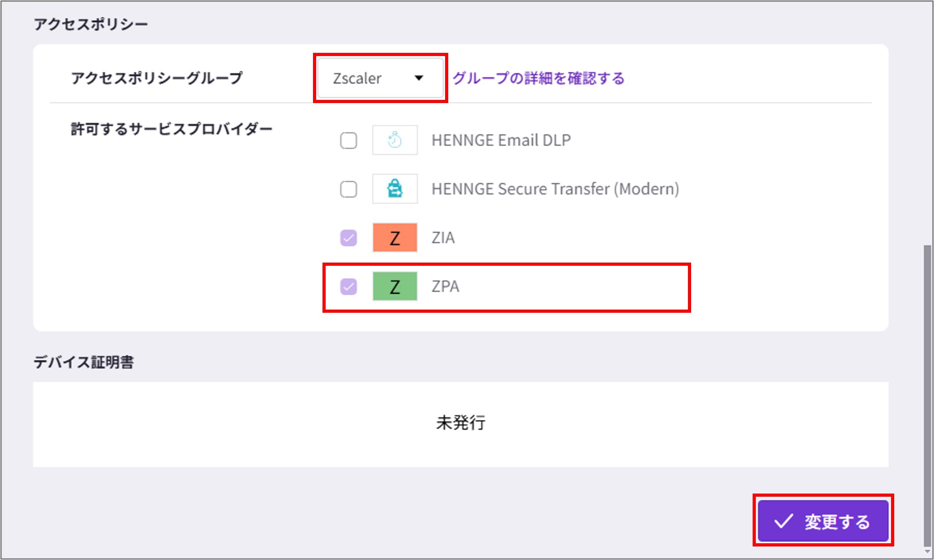This screenshot has height=560, width=934.
Task: Click the checkmark icon in 変更する button
Action: click(x=783, y=521)
